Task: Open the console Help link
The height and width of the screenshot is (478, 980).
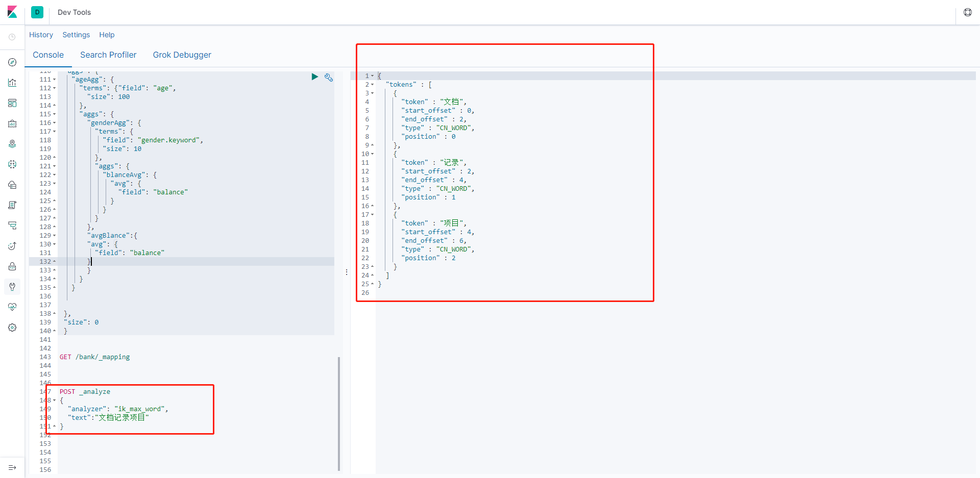Action: click(107, 35)
